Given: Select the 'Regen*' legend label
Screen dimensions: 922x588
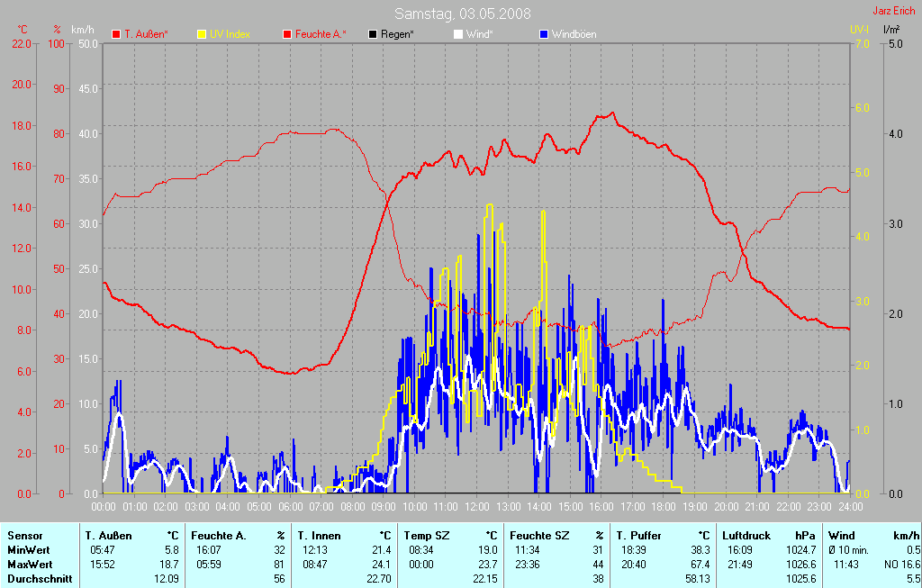Looking at the screenshot, I should click(x=397, y=34).
